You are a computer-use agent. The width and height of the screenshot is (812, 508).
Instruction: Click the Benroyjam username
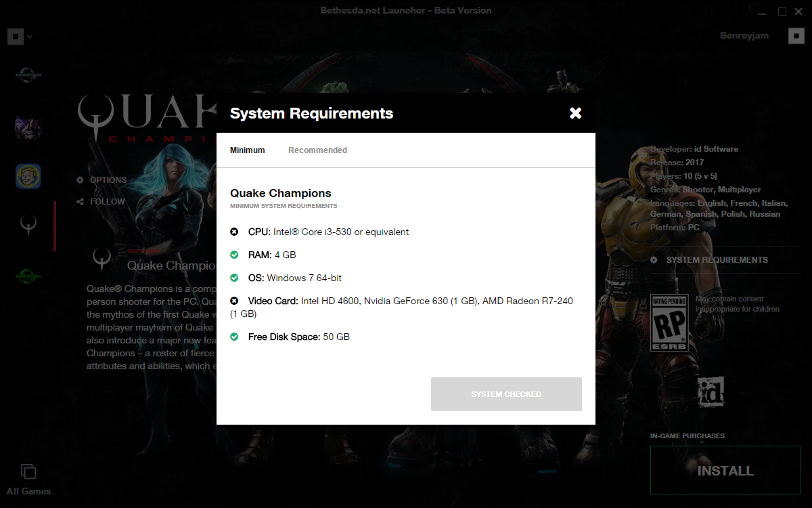point(744,36)
